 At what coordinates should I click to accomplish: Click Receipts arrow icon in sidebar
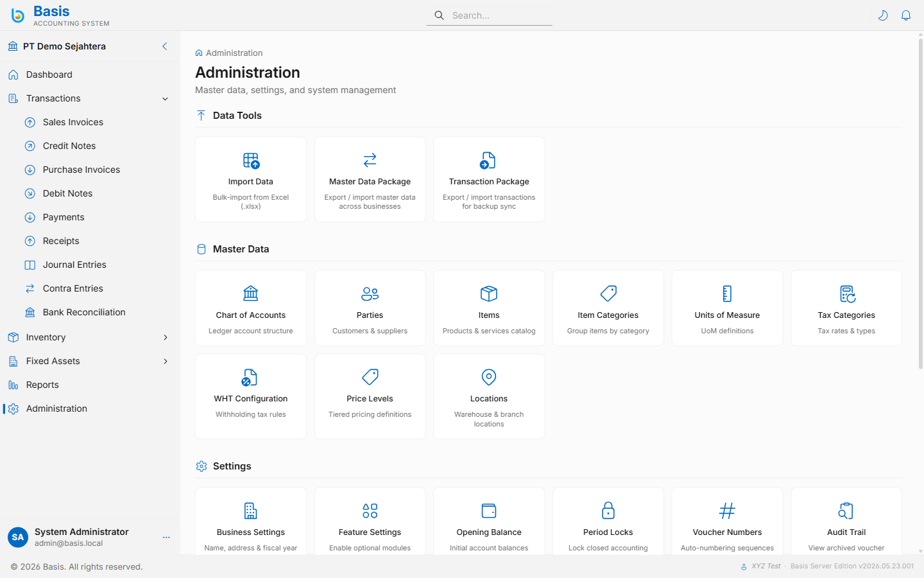pyautogui.click(x=30, y=241)
